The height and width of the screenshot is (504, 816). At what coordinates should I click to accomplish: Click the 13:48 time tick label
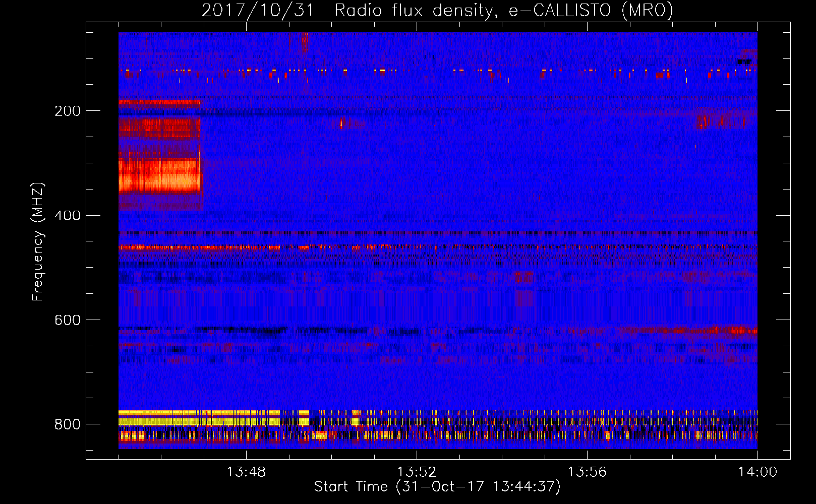[x=246, y=472]
